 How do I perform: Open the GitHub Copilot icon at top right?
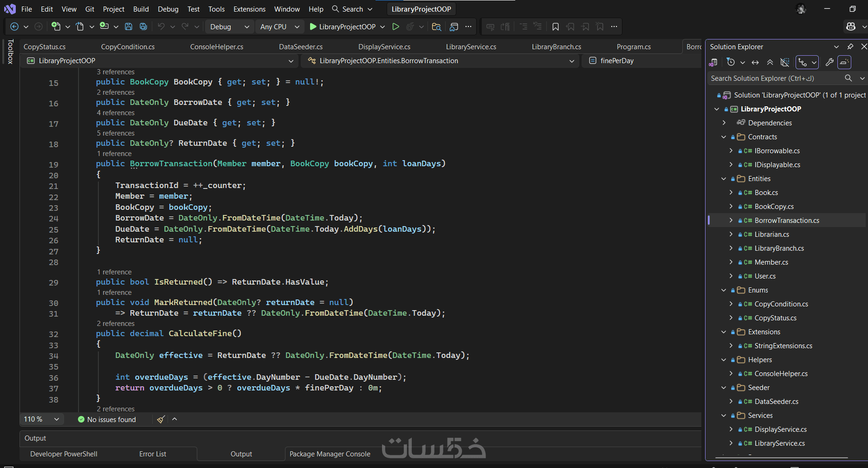coord(851,27)
